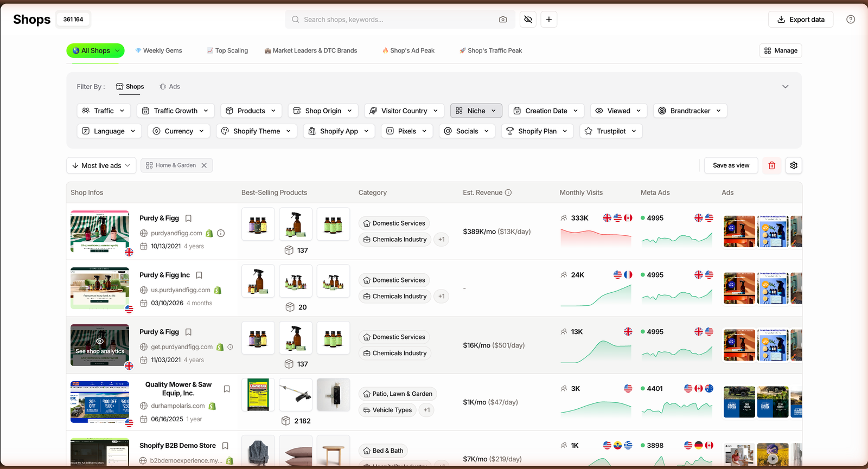Bookmark Quality Mower & Saw Equip shop
This screenshot has height=469, width=868.
coord(227,389)
